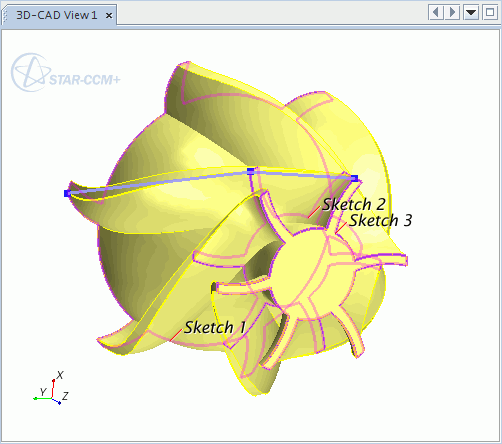Click the right blue spline endpoint handle
Image resolution: width=502 pixels, height=444 pixels.
(354, 178)
